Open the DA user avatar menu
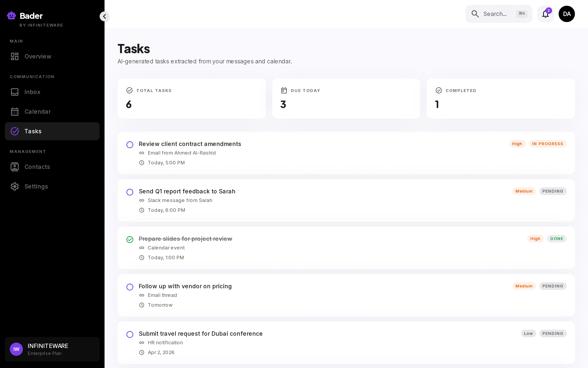 point(567,14)
